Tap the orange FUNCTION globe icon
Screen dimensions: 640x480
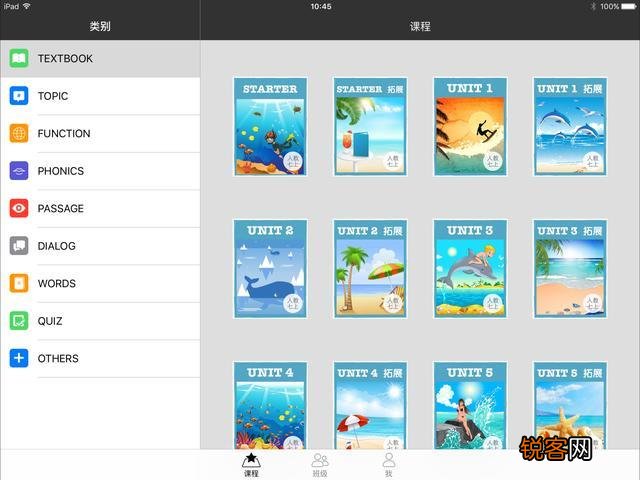[x=19, y=133]
